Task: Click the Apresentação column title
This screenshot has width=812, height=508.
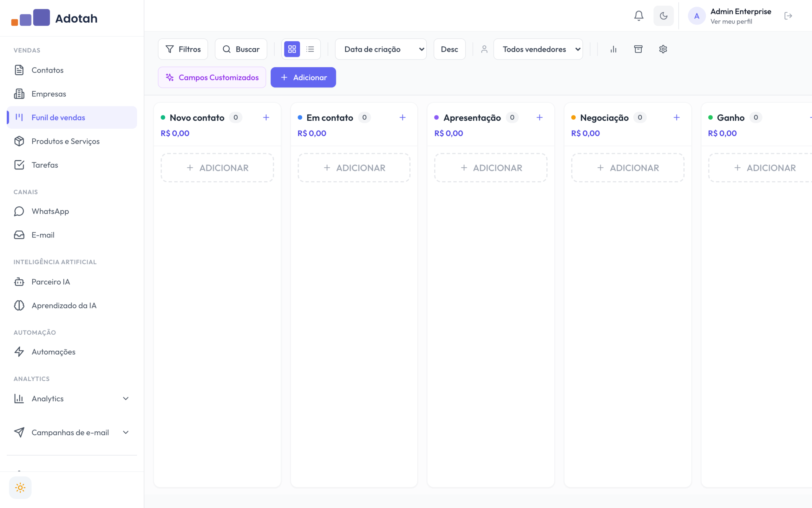Action: (x=472, y=118)
